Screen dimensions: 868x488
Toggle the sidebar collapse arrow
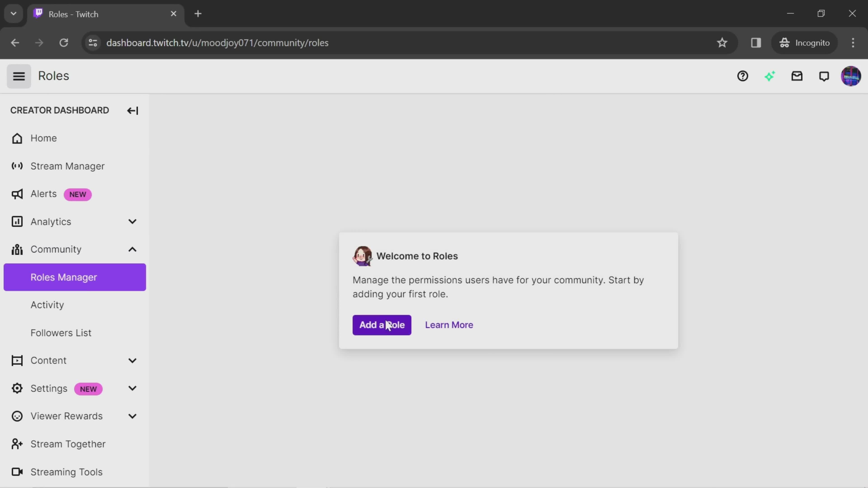[132, 110]
